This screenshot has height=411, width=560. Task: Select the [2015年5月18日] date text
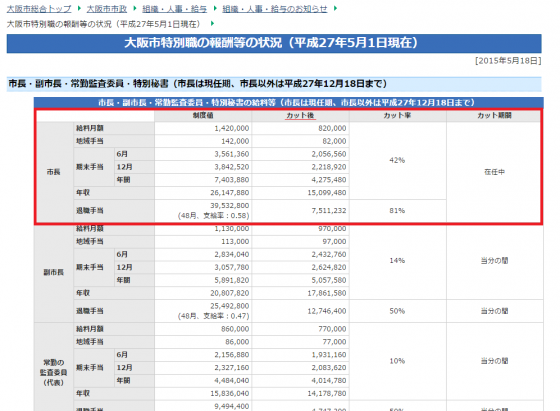(x=508, y=61)
